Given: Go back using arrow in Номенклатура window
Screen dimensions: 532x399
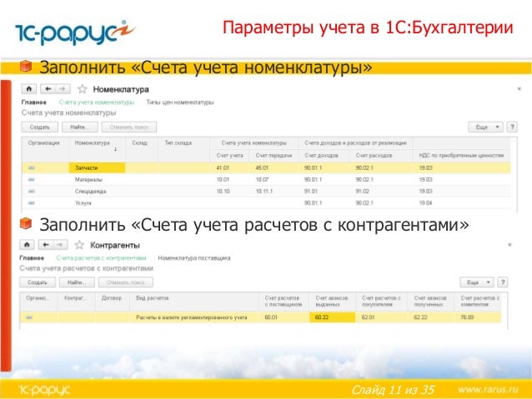Looking at the screenshot, I should point(48,89).
